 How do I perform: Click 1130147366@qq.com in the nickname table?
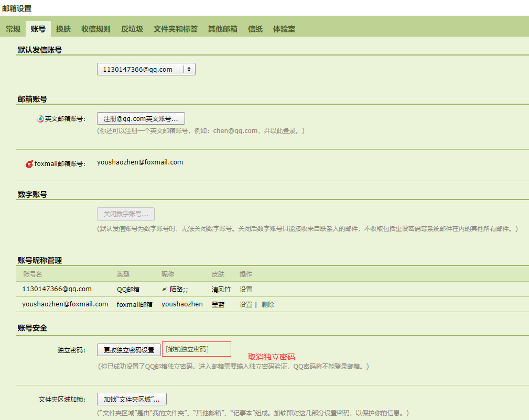pyautogui.click(x=57, y=289)
